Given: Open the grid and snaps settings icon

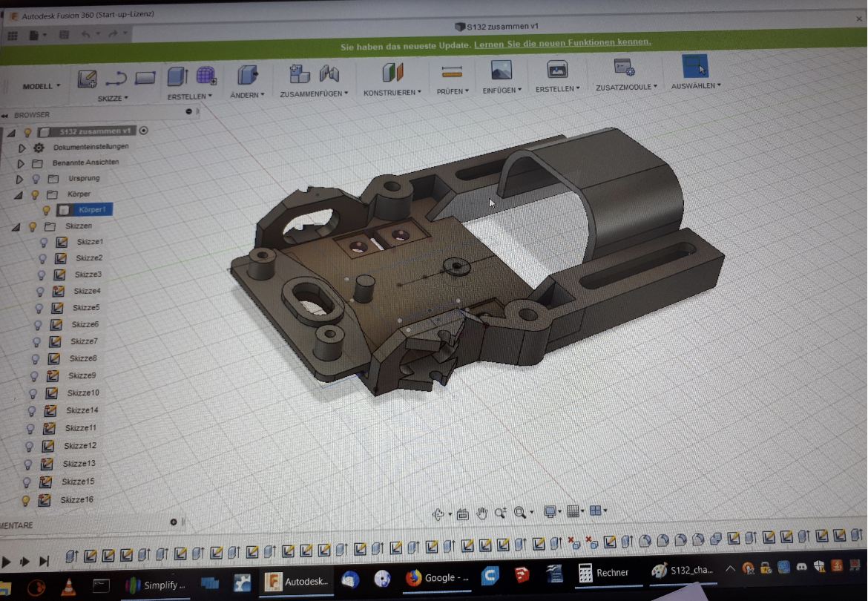Looking at the screenshot, I should point(573,511).
